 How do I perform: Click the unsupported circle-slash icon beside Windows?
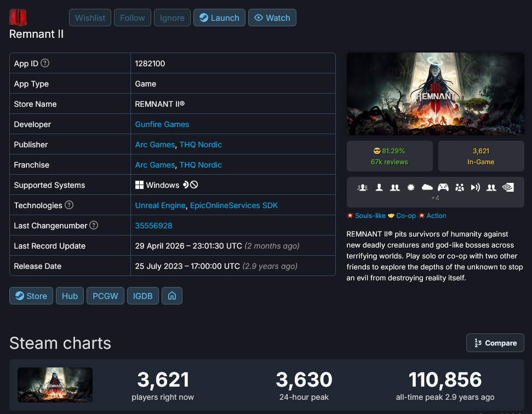(x=194, y=185)
